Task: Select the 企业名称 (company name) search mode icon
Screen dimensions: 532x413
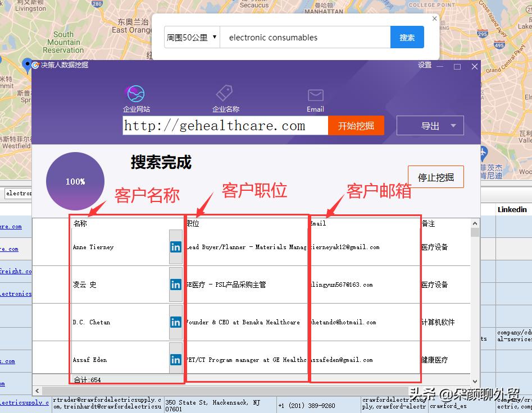Action: tap(225, 93)
